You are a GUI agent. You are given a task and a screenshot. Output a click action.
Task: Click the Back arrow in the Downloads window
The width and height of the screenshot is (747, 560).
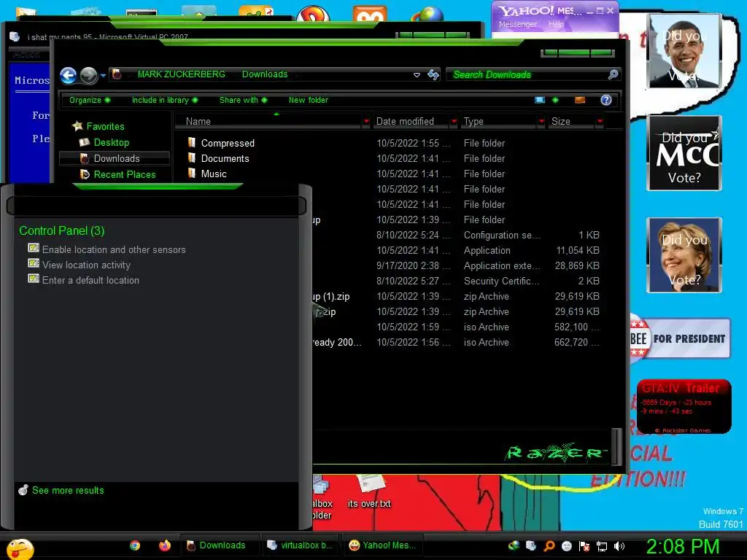68,75
